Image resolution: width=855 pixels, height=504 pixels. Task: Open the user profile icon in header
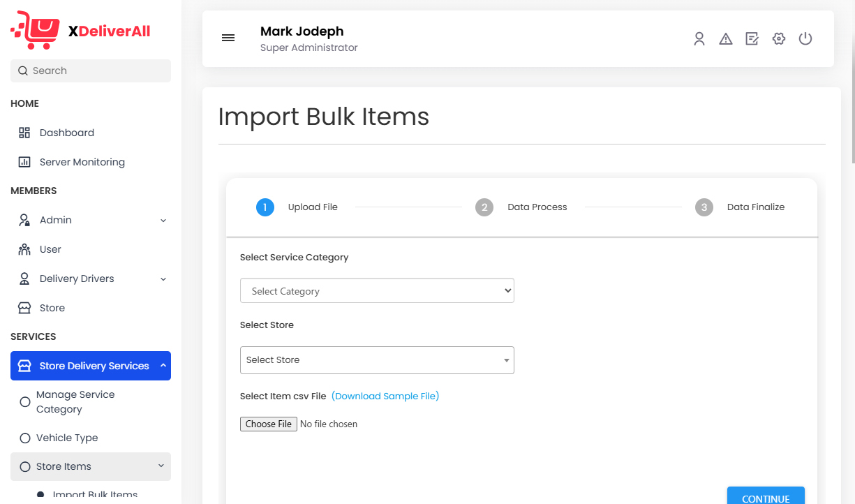pos(699,39)
